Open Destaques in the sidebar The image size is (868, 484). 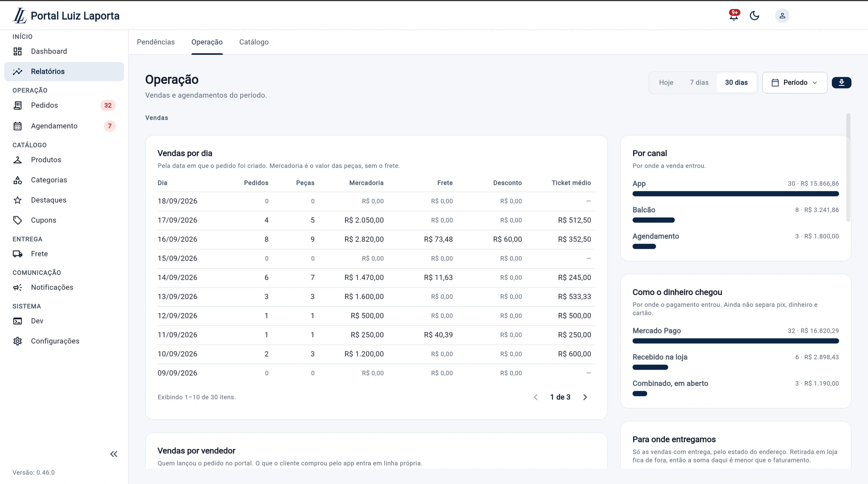(64, 200)
